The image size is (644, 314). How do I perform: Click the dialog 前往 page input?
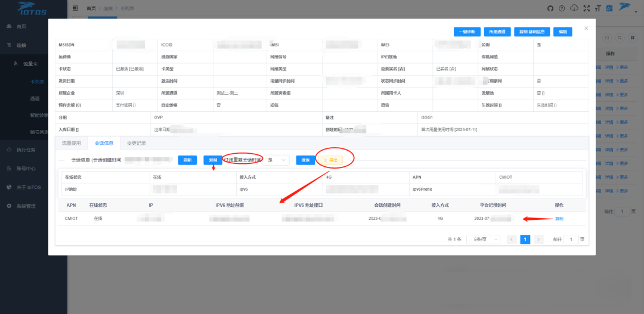571,240
